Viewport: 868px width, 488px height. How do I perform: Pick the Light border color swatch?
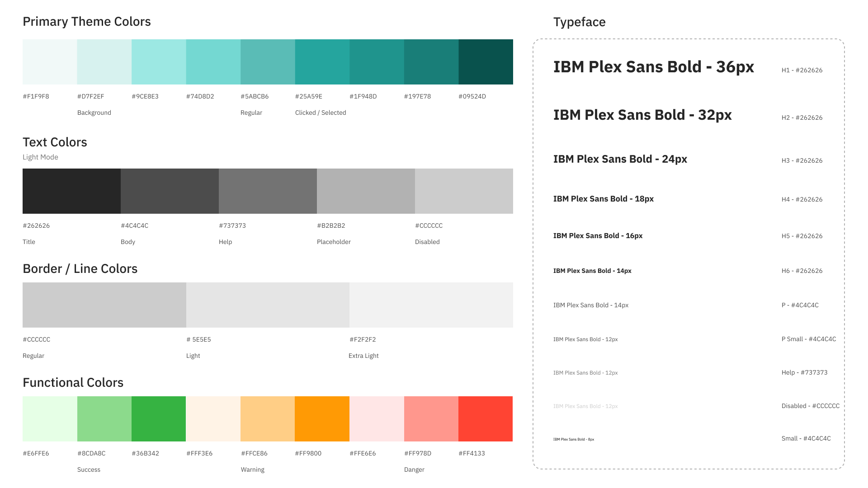(268, 305)
